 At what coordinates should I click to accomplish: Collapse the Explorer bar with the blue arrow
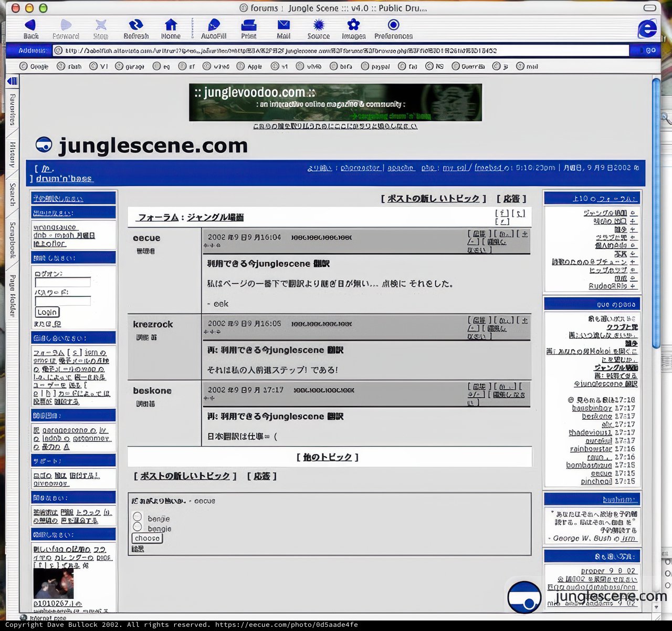[12, 81]
